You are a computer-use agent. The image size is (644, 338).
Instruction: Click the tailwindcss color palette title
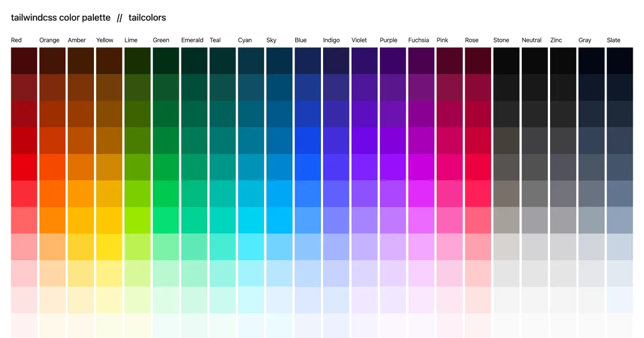point(61,17)
